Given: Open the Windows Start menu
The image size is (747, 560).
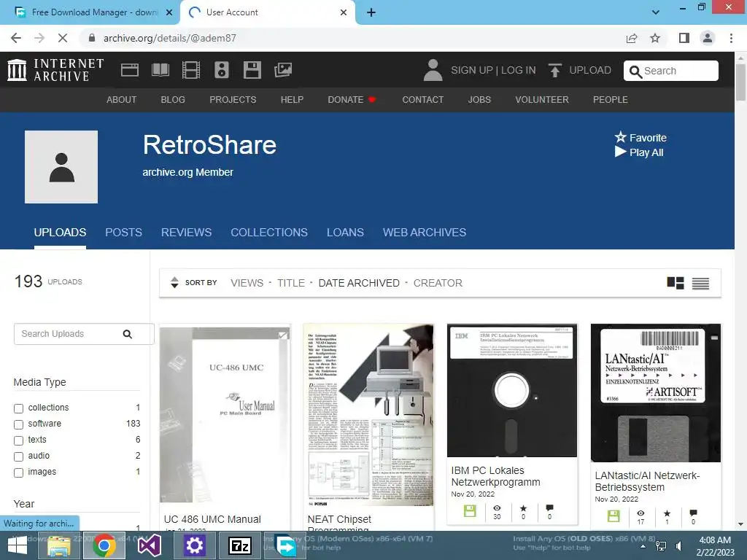Looking at the screenshot, I should click(18, 545).
